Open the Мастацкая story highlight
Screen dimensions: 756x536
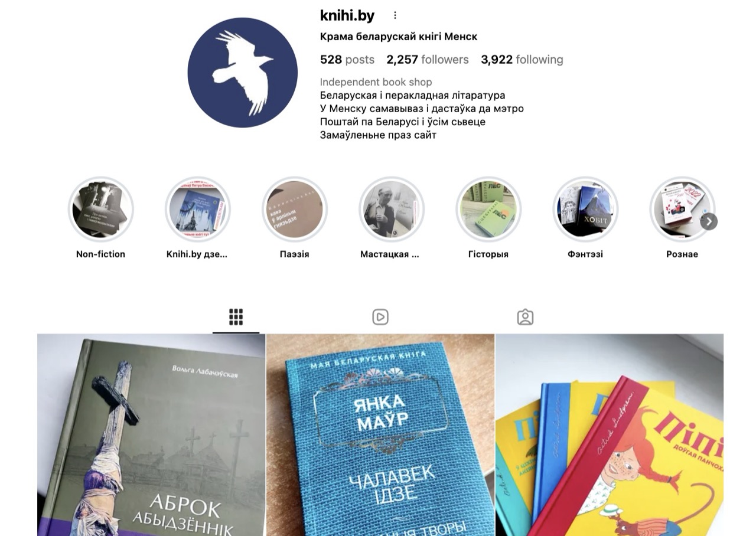[x=392, y=210]
